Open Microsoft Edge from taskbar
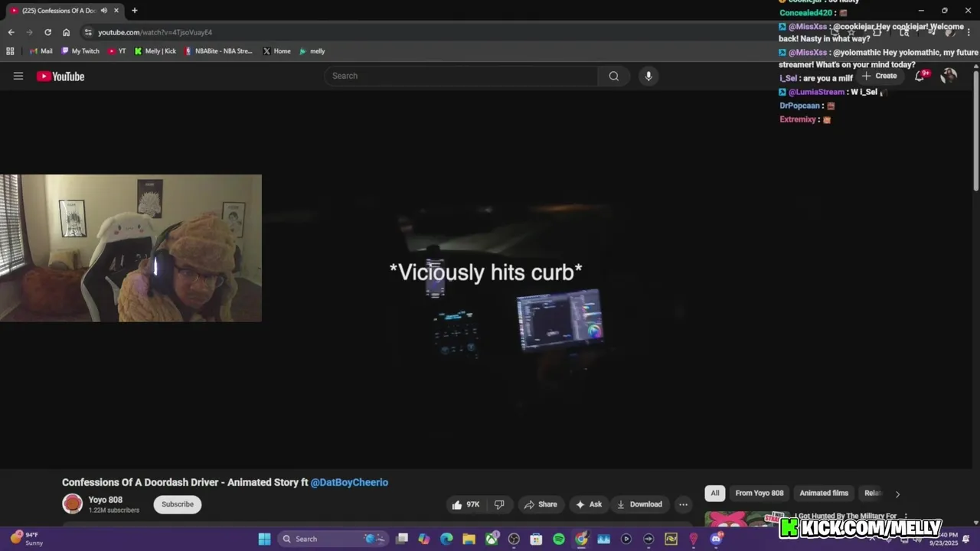 (x=446, y=539)
